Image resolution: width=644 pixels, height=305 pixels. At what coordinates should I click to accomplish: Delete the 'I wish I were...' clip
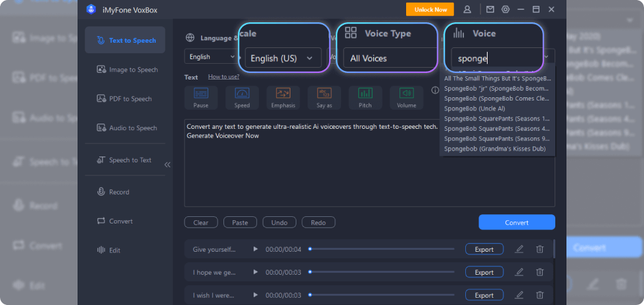point(540,295)
